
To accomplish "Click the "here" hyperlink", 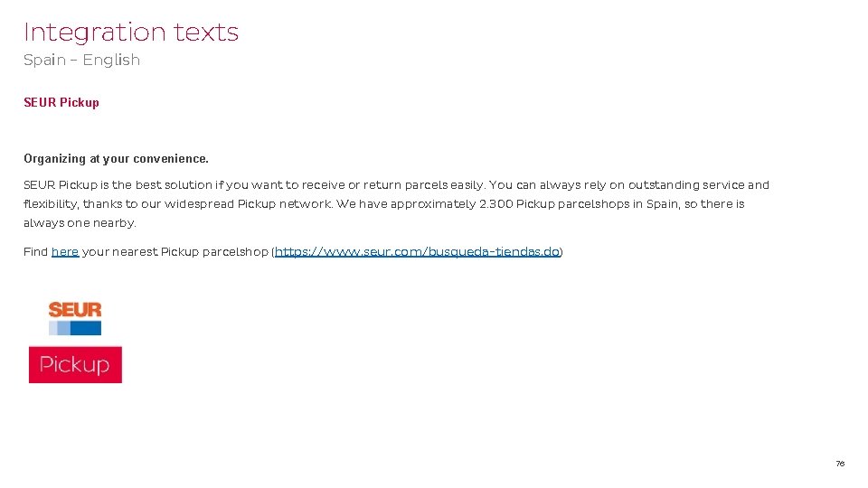I will (65, 252).
